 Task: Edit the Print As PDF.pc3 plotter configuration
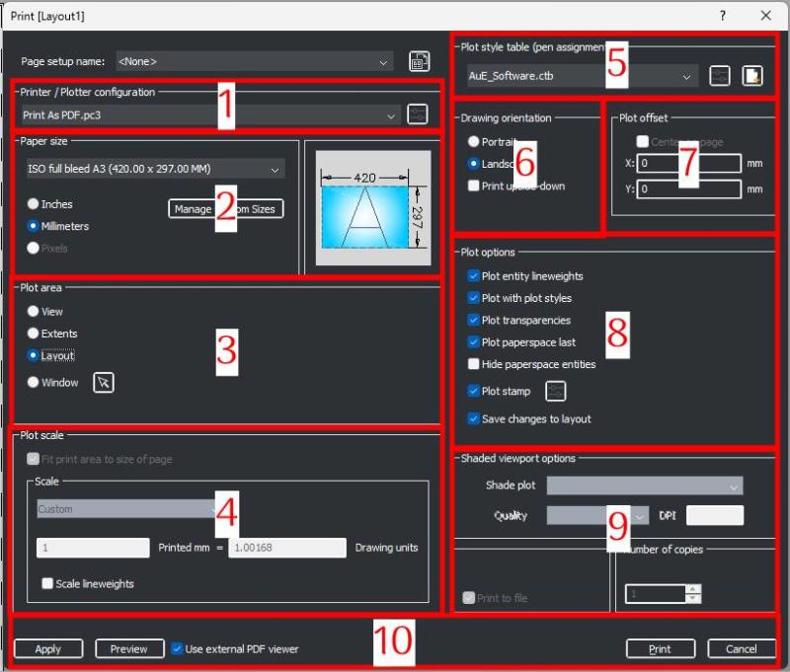click(x=418, y=113)
